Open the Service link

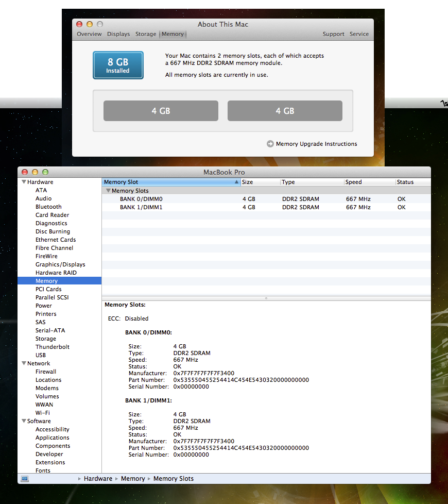tap(359, 34)
